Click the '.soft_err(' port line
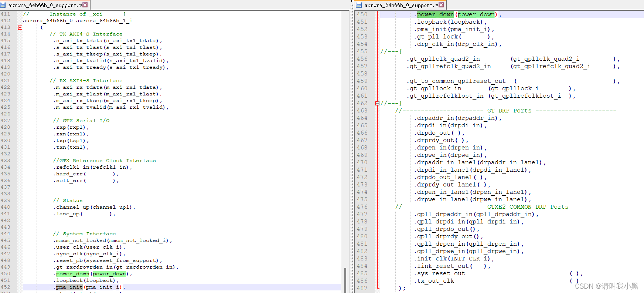The height and width of the screenshot is (293, 644). [86, 181]
